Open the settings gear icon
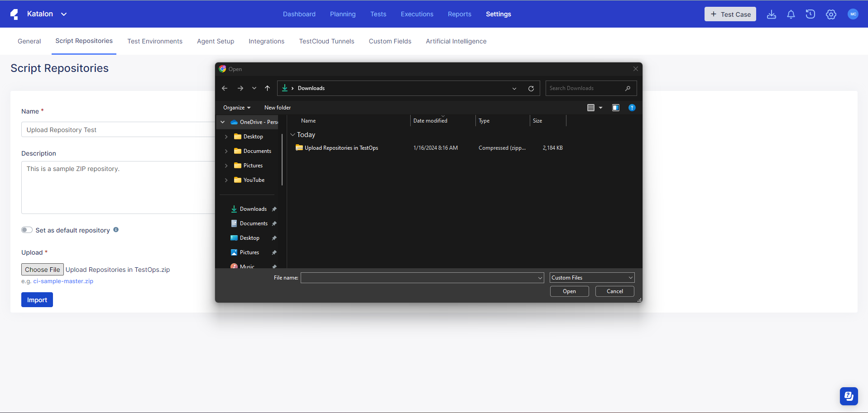 [x=830, y=14]
